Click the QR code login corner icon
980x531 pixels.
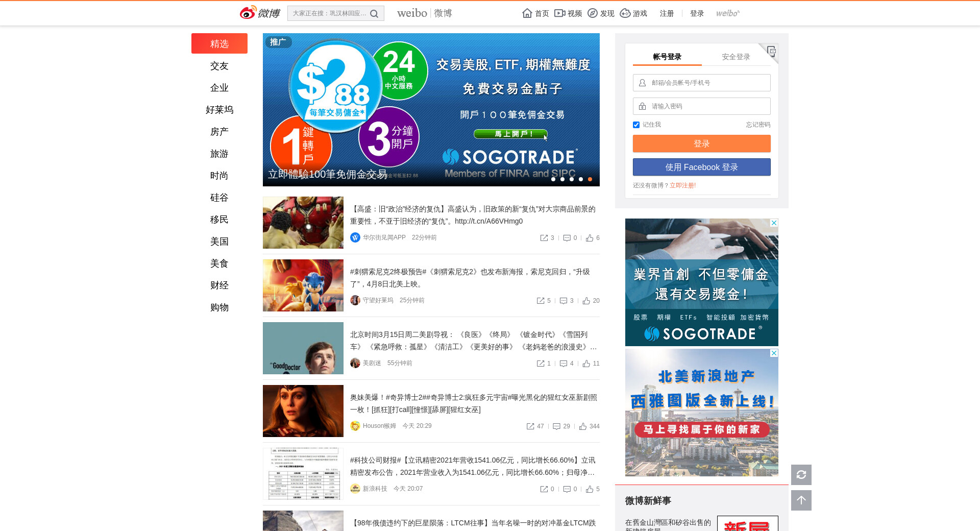pos(771,51)
